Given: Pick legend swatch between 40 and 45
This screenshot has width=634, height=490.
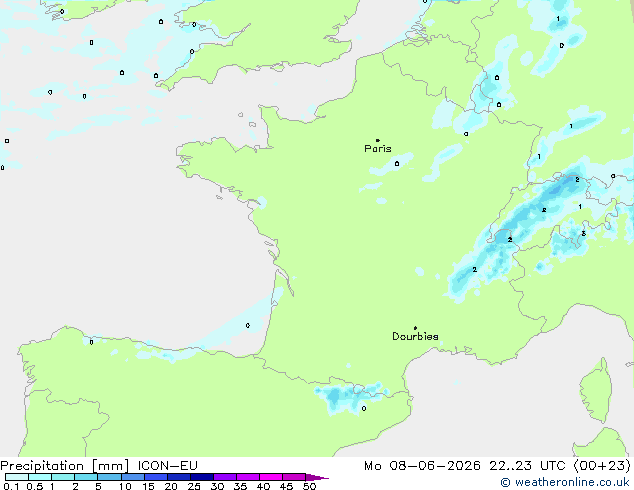Looking at the screenshot, I should pyautogui.click(x=271, y=477).
